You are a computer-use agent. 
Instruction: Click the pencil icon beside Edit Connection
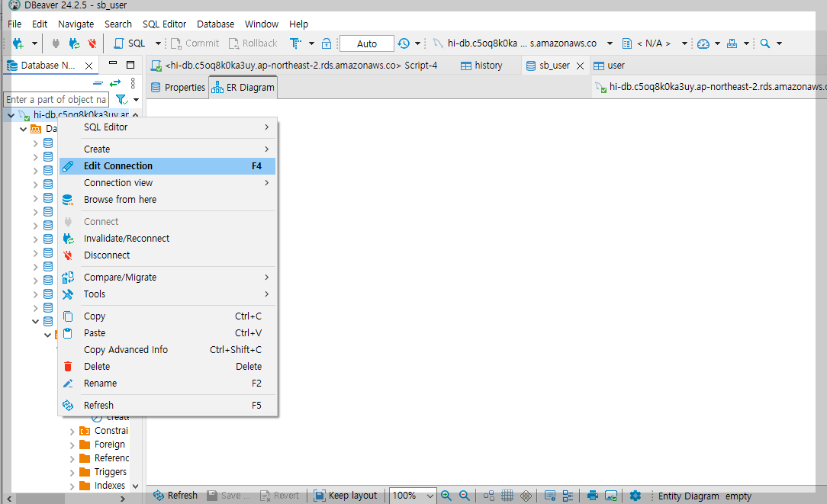(68, 166)
